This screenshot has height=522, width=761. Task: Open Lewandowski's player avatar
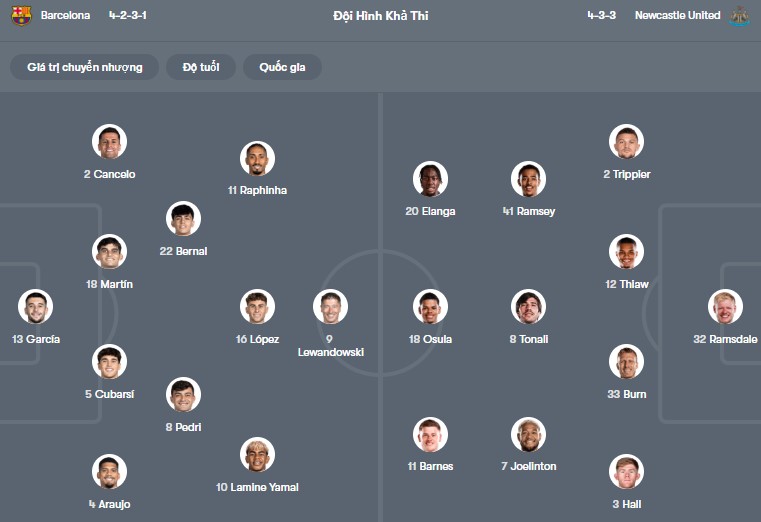pyautogui.click(x=330, y=307)
